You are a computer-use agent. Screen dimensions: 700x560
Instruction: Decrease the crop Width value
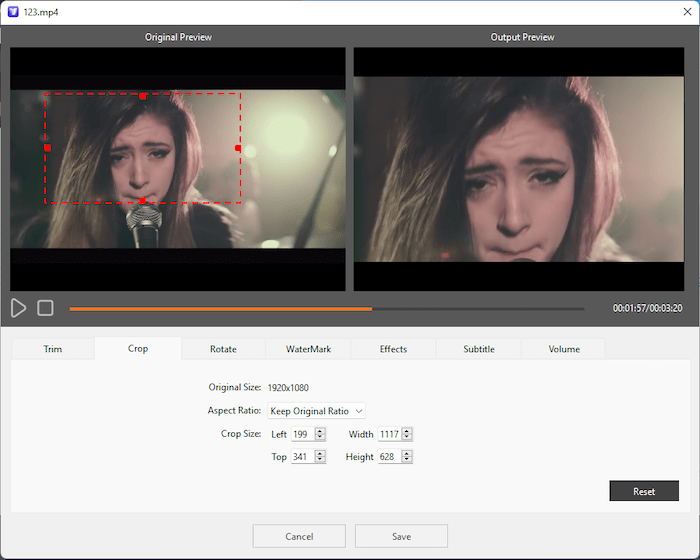[407, 437]
